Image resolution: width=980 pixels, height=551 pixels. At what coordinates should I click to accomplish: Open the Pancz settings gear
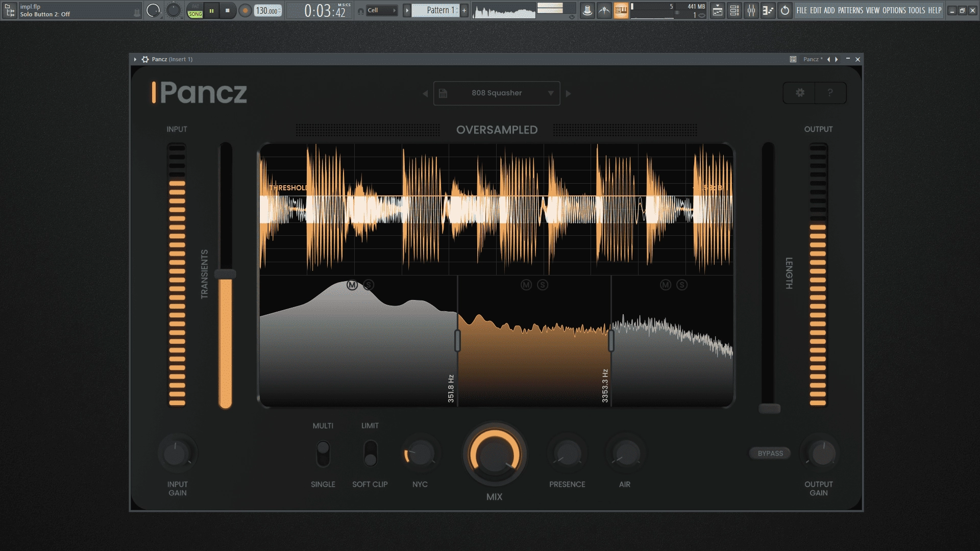[x=800, y=93]
